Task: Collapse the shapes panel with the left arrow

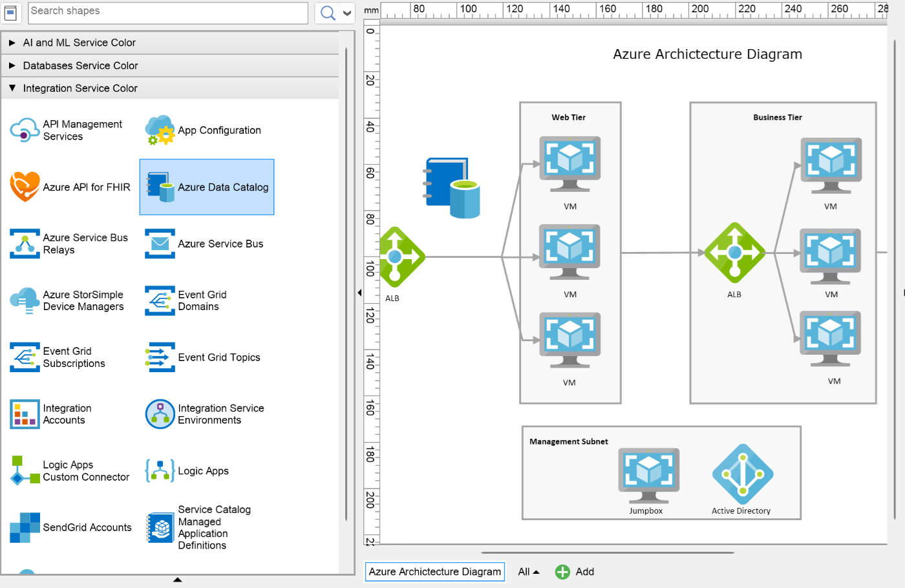Action: click(359, 293)
